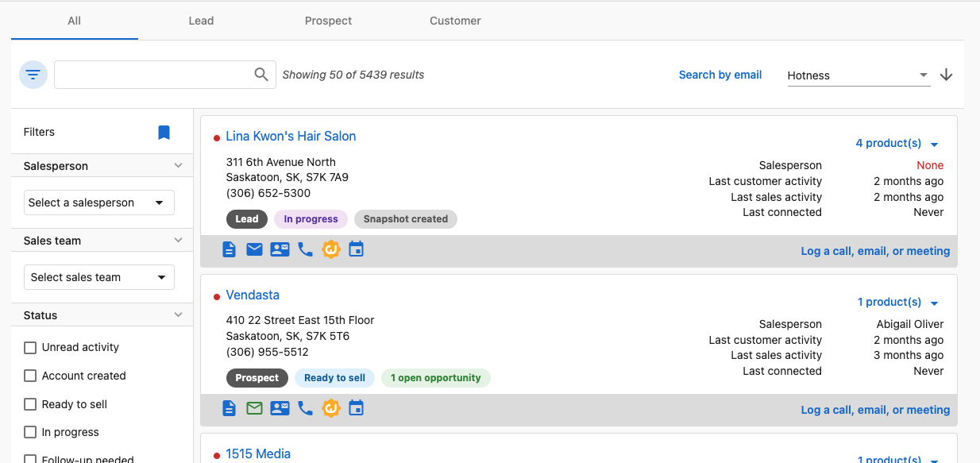Click phone number (306) 652-5300
980x463 pixels.
(x=268, y=193)
